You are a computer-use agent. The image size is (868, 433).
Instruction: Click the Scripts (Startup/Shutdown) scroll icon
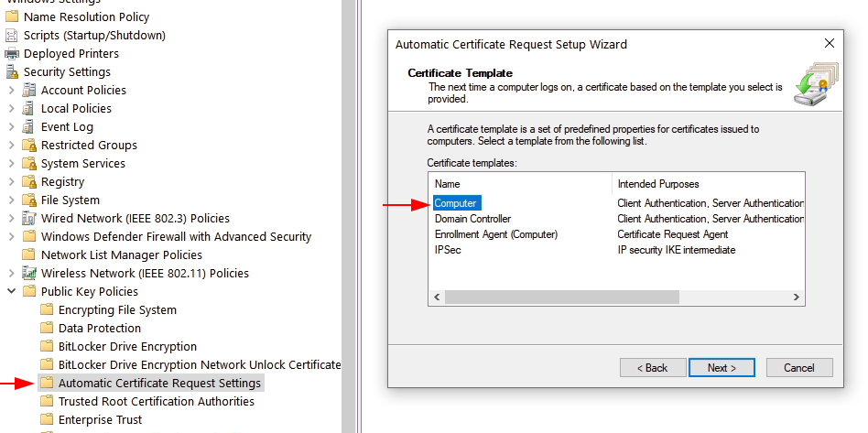click(12, 36)
